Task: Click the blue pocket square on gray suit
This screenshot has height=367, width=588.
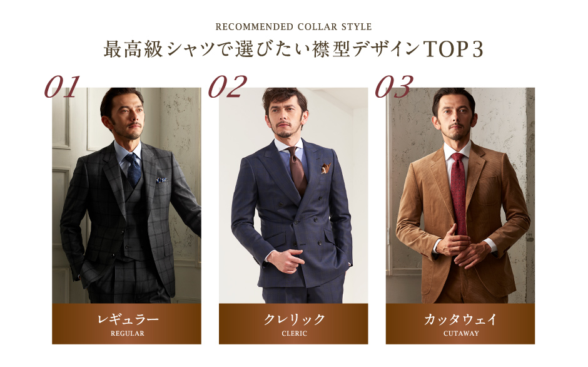Action: coord(161,180)
